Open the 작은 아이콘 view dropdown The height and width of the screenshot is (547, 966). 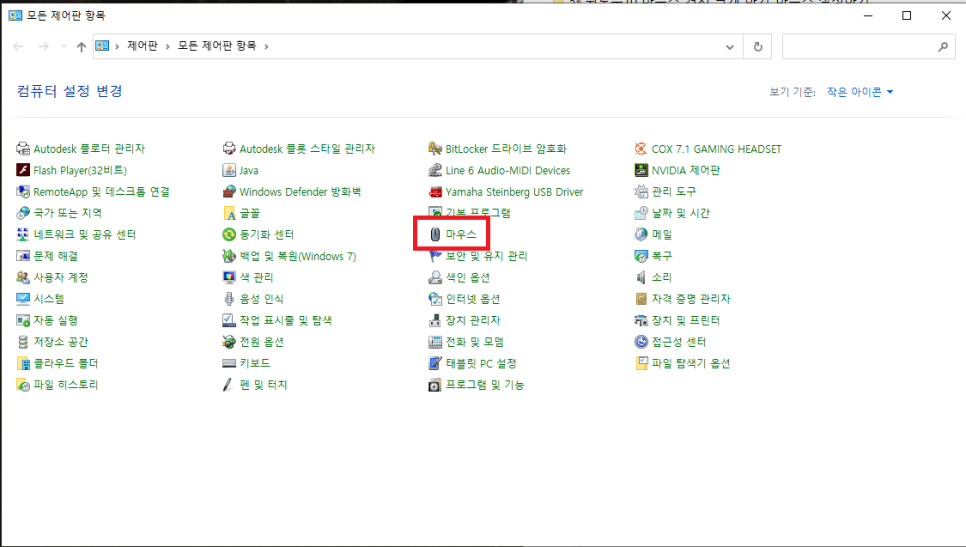[x=860, y=92]
